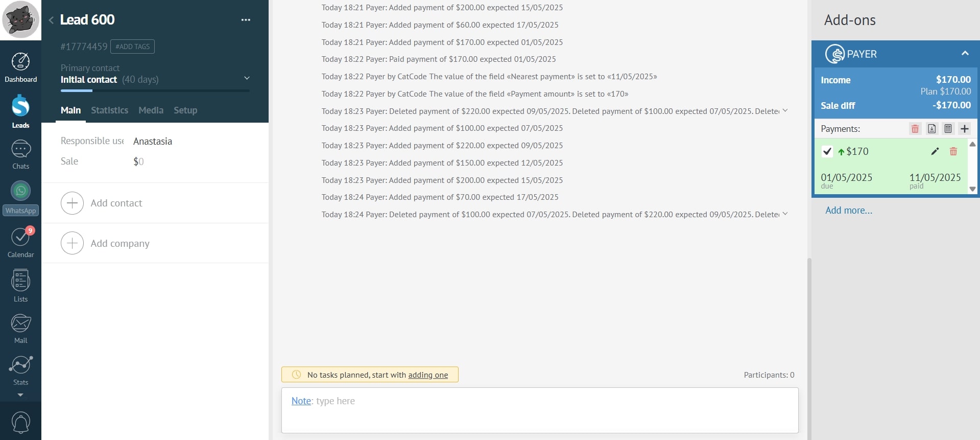Expand the 18:23 deleted payments log entry
Viewport: 980px width, 440px height.
click(x=785, y=111)
